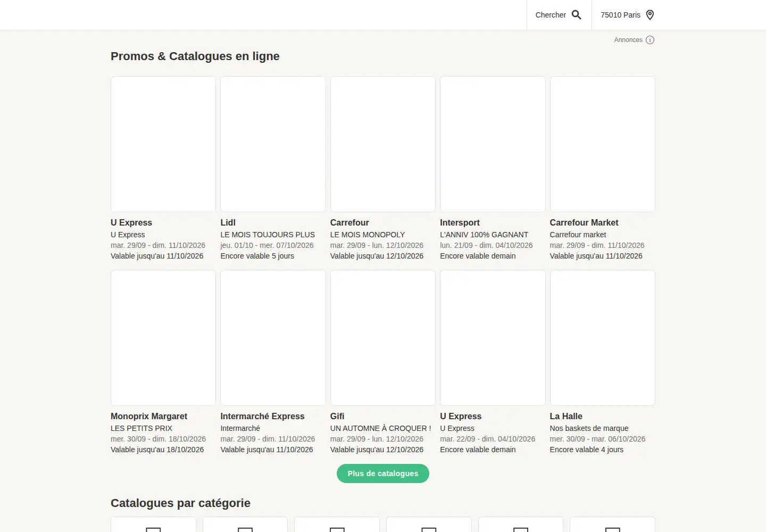Image resolution: width=766 pixels, height=532 pixels.
Task: Click "LE MOIS MONOPOLY" catalogue name
Action: (x=368, y=235)
